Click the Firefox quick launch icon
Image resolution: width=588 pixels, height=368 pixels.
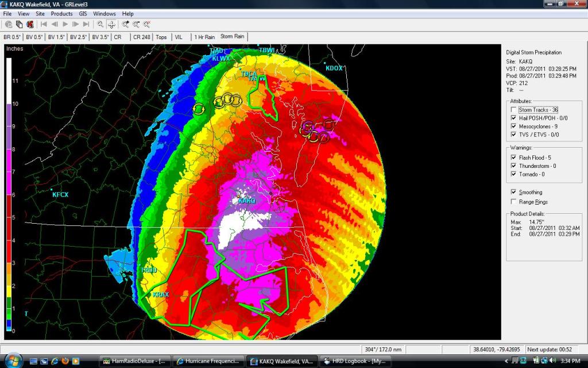coord(65,361)
